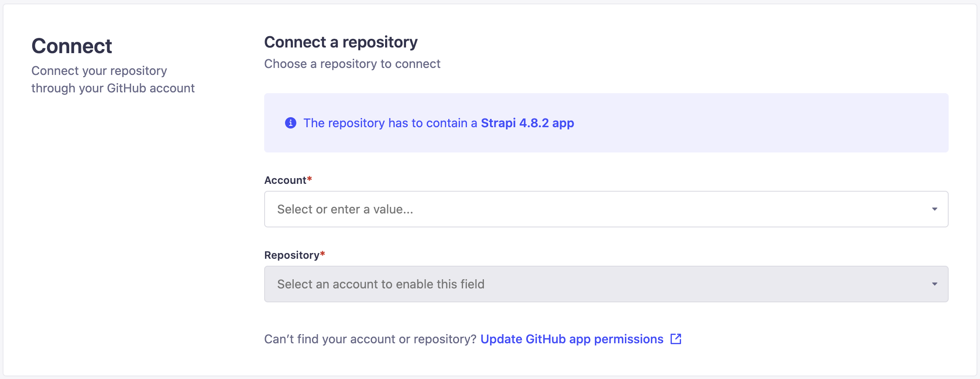This screenshot has height=379, width=980.
Task: Click the Connect heading in the sidebar
Action: tap(72, 45)
